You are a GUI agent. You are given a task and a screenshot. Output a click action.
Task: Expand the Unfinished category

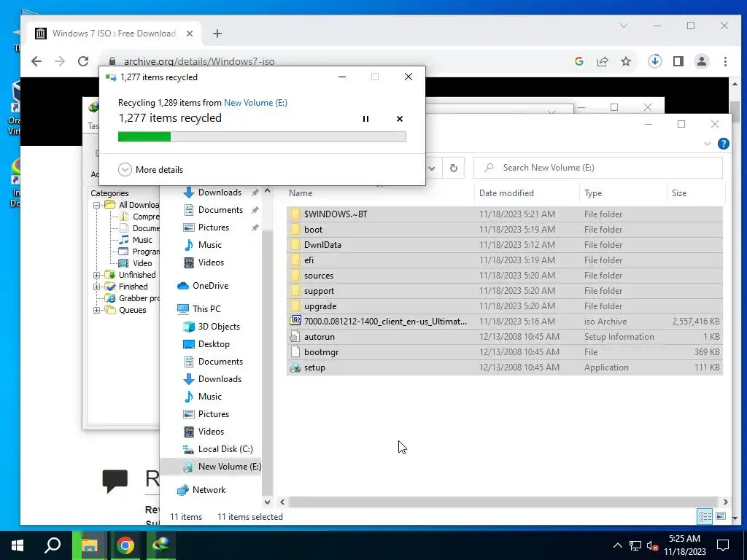[97, 275]
